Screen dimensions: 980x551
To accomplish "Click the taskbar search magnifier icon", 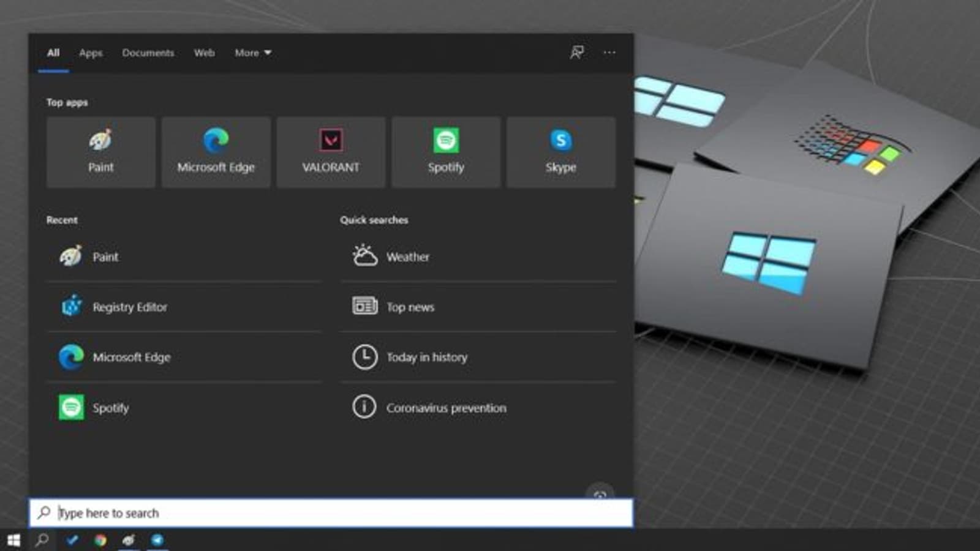I will tap(42, 540).
